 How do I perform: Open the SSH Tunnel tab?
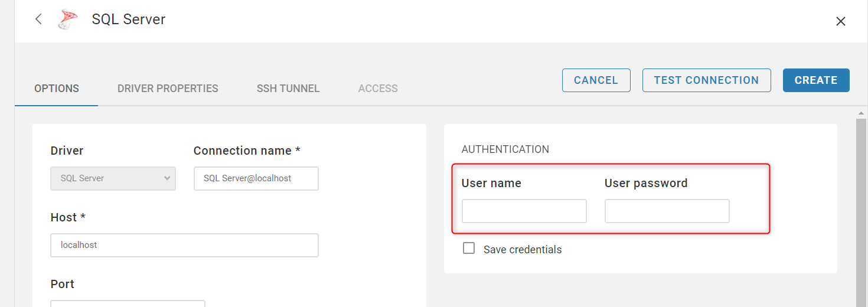pyautogui.click(x=288, y=89)
